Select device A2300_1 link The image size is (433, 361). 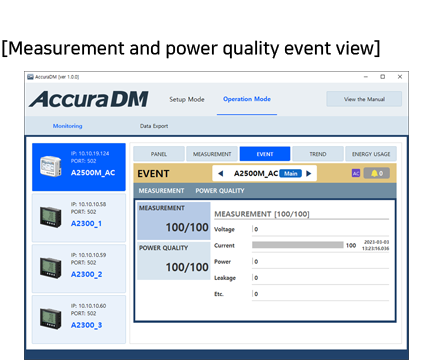[x=86, y=224]
